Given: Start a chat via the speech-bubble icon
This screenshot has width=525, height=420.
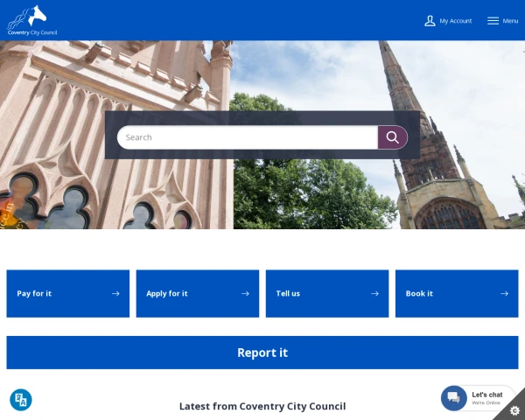Looking at the screenshot, I should coord(453,398).
